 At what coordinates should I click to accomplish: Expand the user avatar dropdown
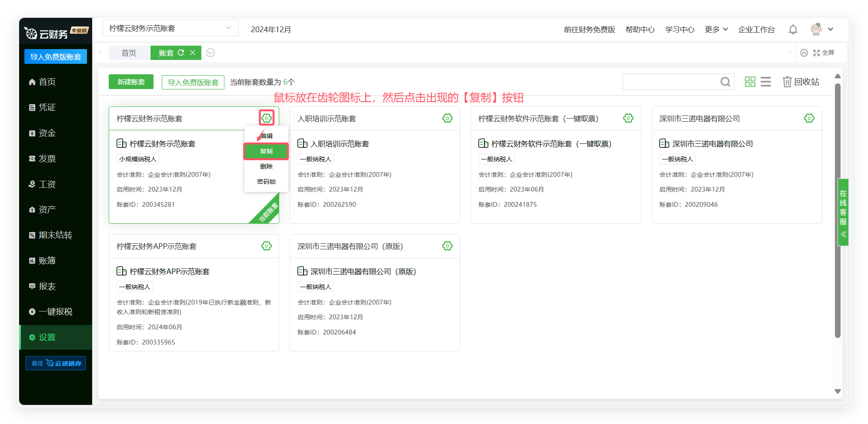(x=830, y=30)
